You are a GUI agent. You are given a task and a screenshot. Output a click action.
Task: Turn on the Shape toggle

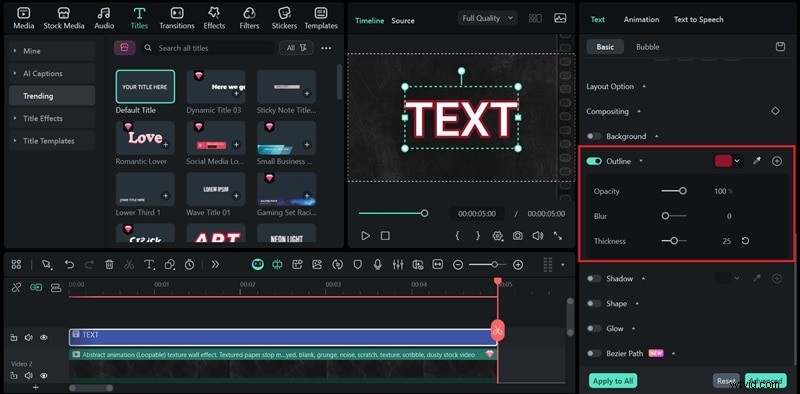coord(594,304)
